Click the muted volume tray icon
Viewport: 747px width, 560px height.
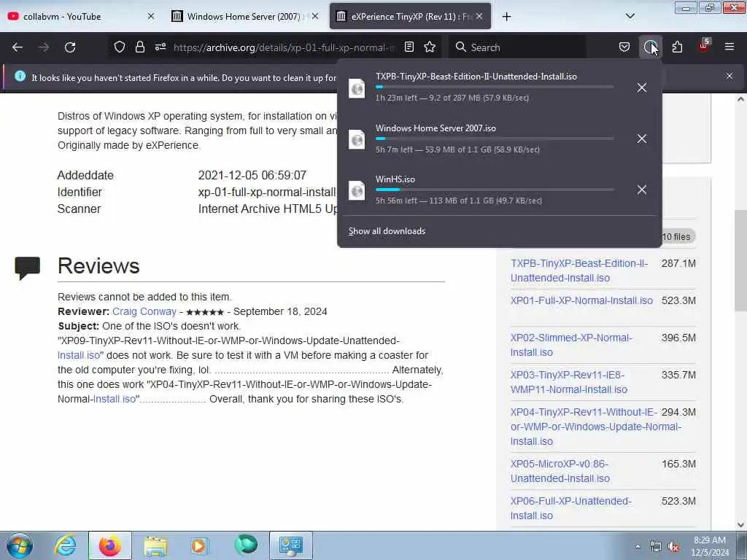(673, 547)
